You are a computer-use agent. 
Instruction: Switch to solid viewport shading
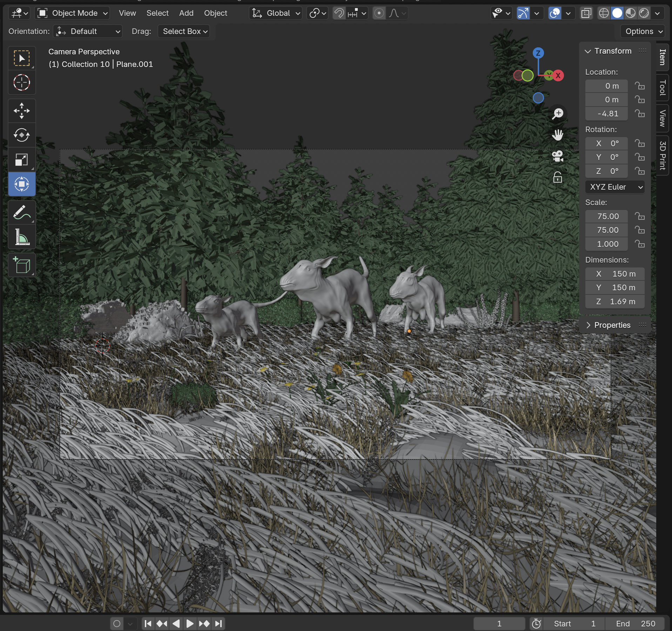click(617, 13)
